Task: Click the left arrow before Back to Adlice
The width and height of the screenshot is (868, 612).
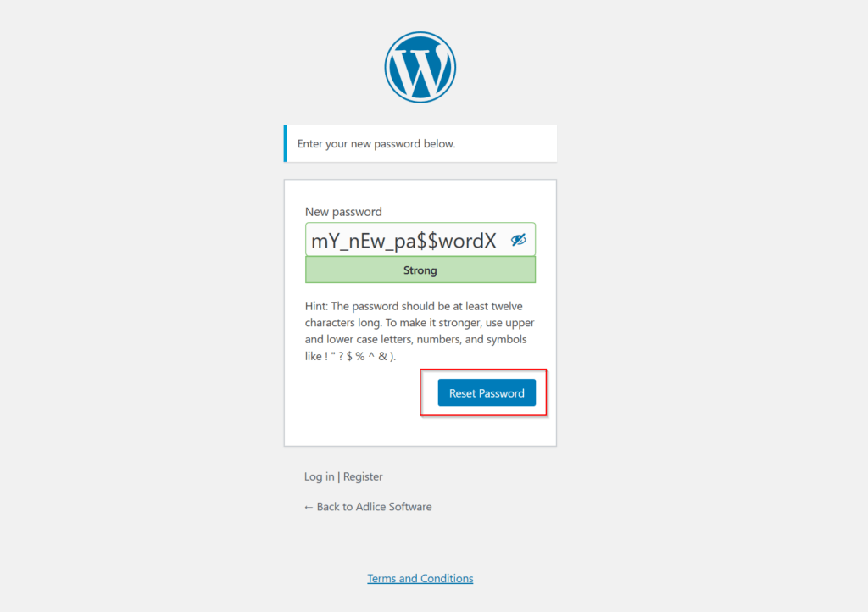Action: 309,507
